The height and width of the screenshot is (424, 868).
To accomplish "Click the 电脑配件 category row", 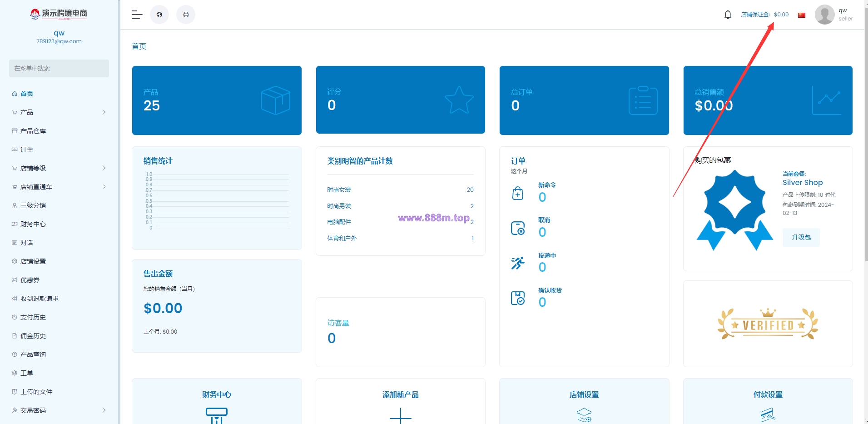I will (400, 222).
